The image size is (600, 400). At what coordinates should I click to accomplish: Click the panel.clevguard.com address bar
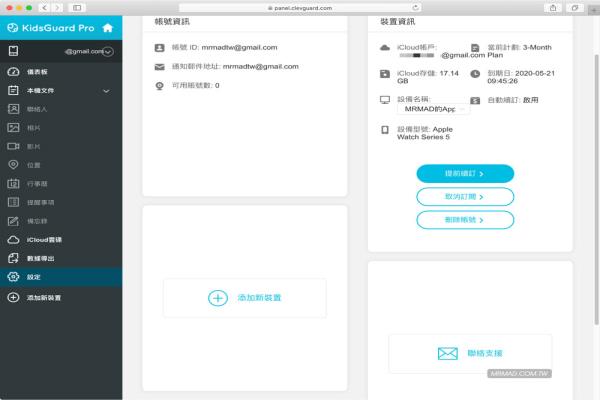point(300,8)
